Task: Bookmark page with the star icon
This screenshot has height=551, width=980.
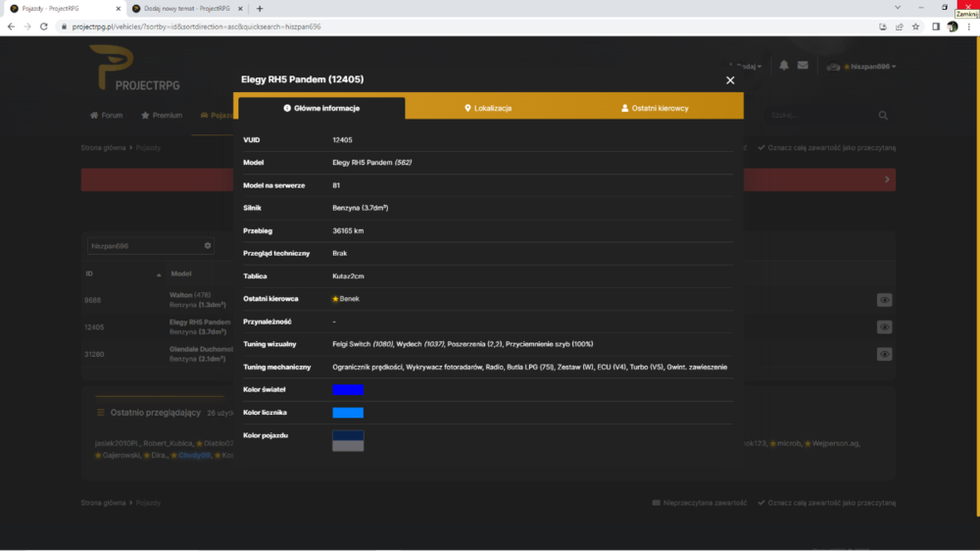Action: point(915,26)
